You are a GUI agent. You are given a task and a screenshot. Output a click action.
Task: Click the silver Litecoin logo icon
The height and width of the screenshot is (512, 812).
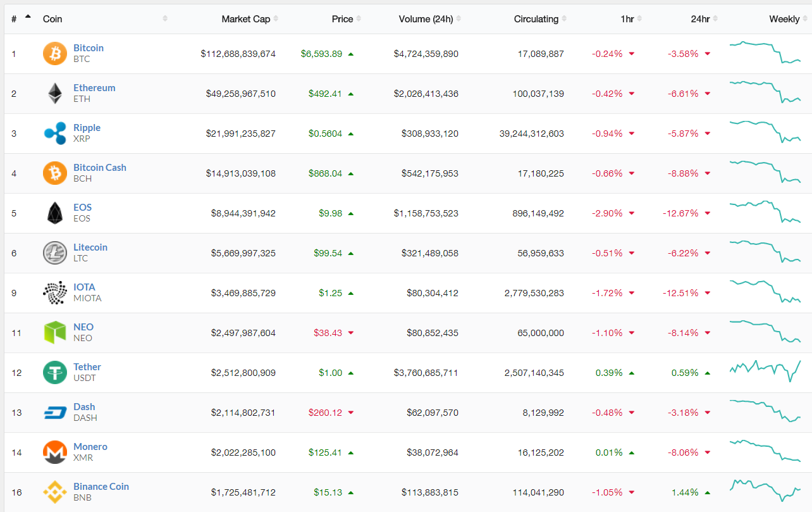tap(54, 253)
